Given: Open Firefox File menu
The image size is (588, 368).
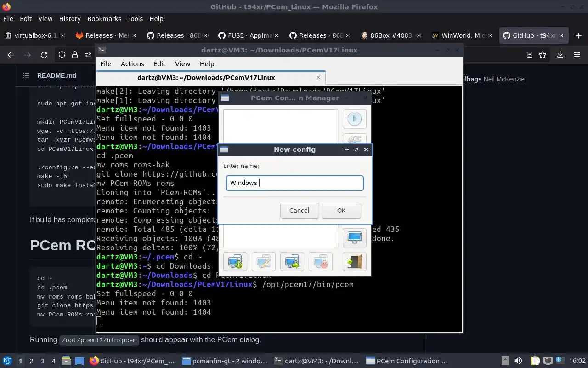Looking at the screenshot, I should (x=8, y=19).
